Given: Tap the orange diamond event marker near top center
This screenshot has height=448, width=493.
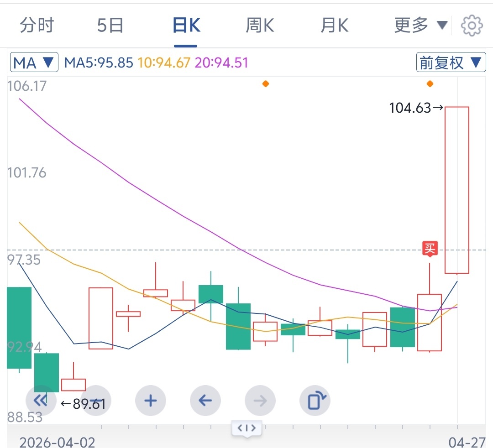Looking at the screenshot, I should click(266, 83).
